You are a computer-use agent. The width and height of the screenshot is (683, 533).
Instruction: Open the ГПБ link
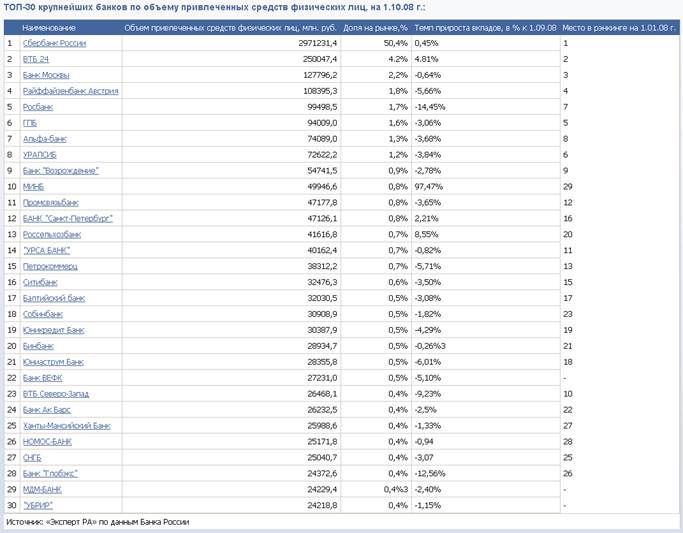click(30, 123)
